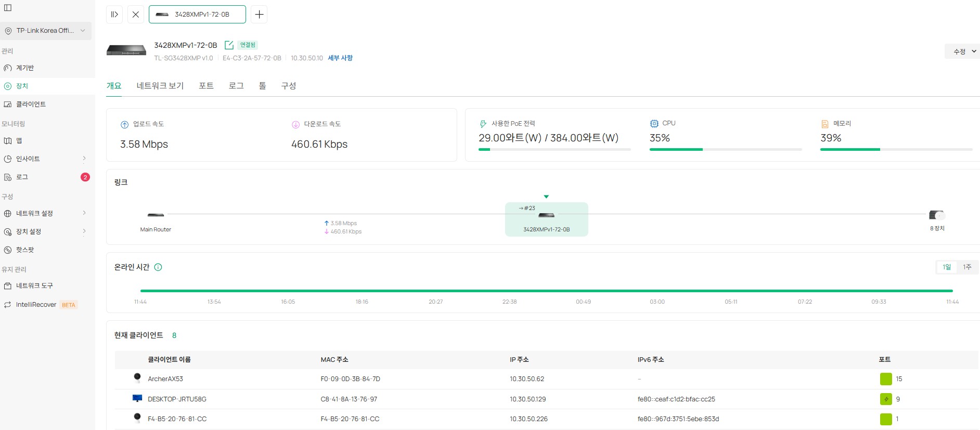The height and width of the screenshot is (430, 980).
Task: Open the TP-Link Korea Office site selector
Action: click(x=46, y=31)
